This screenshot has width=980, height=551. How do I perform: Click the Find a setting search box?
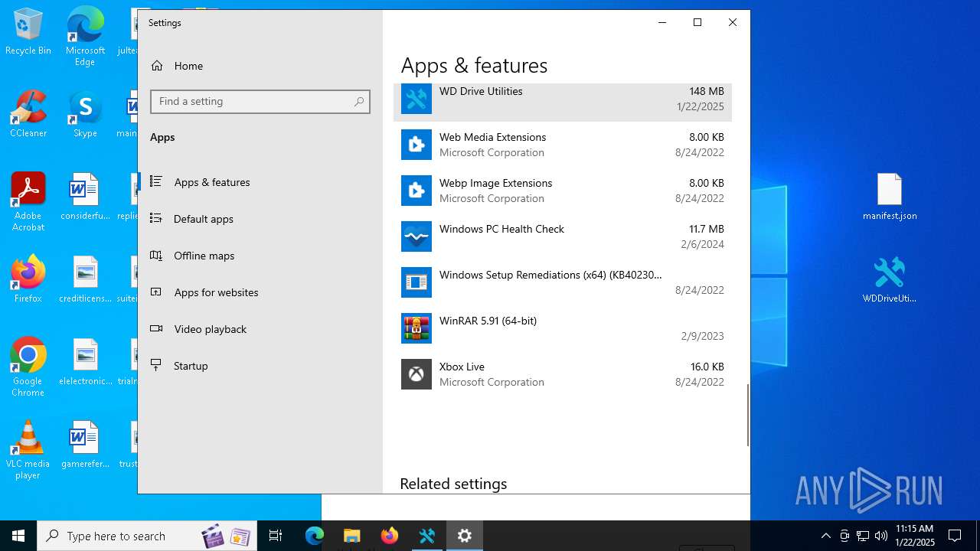(260, 101)
